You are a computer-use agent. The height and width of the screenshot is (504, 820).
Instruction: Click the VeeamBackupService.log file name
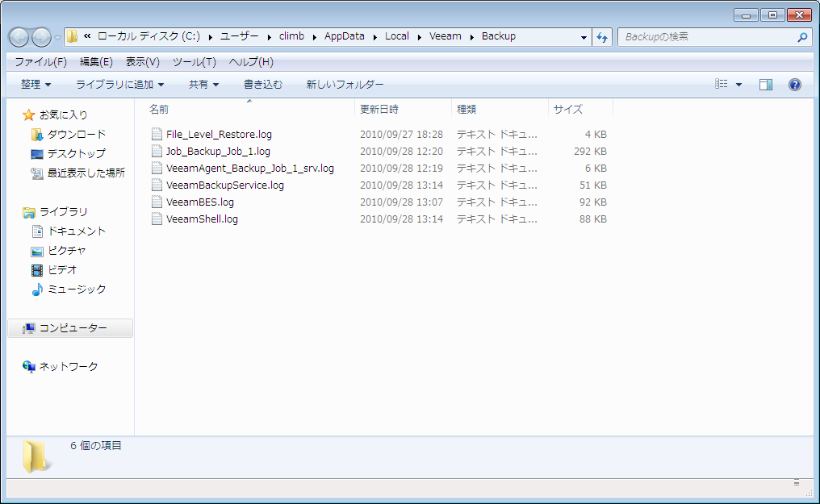225,185
